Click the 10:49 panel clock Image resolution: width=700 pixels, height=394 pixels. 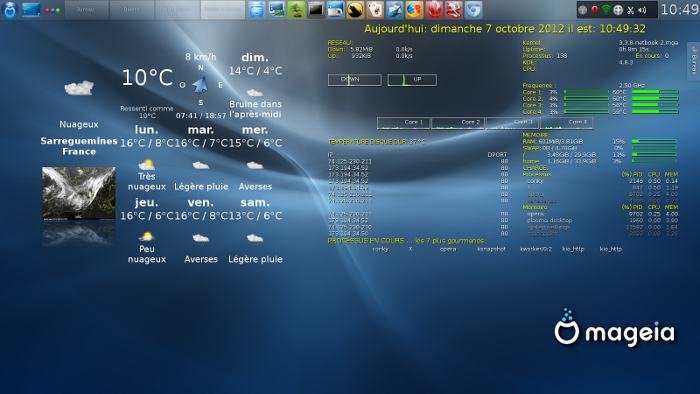pyautogui.click(x=679, y=9)
